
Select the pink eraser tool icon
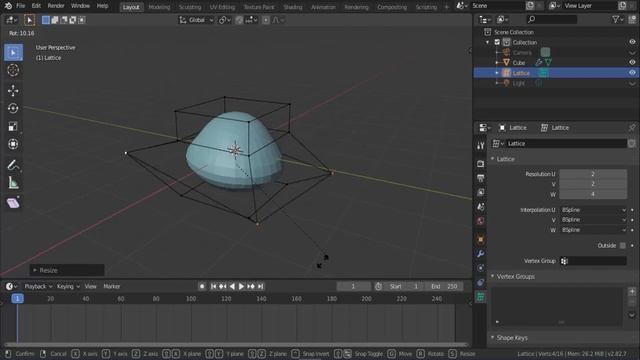[13, 203]
